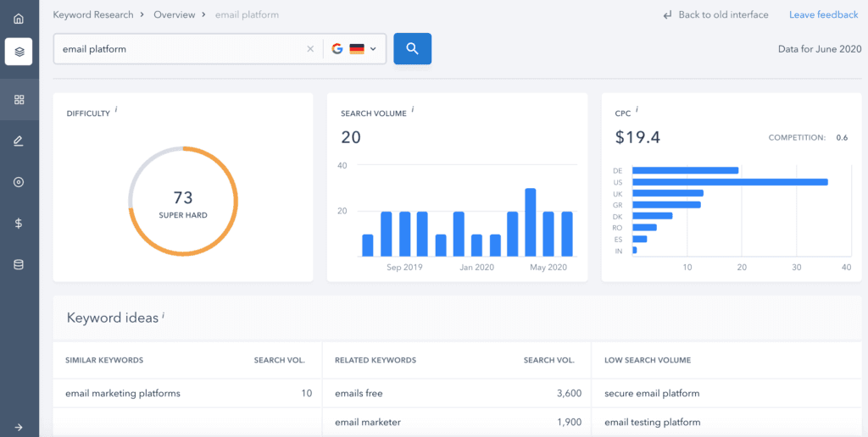Image resolution: width=868 pixels, height=437 pixels.
Task: Open the target circle sidebar icon
Action: click(x=19, y=182)
